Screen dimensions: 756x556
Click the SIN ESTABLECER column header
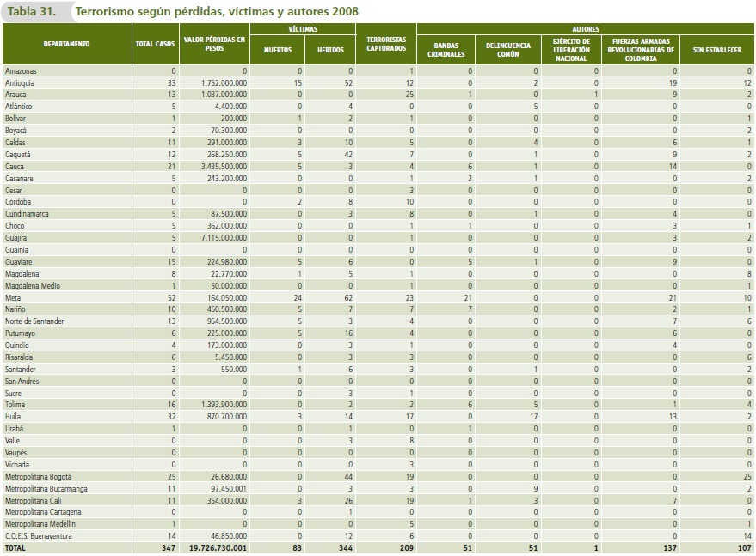click(717, 50)
